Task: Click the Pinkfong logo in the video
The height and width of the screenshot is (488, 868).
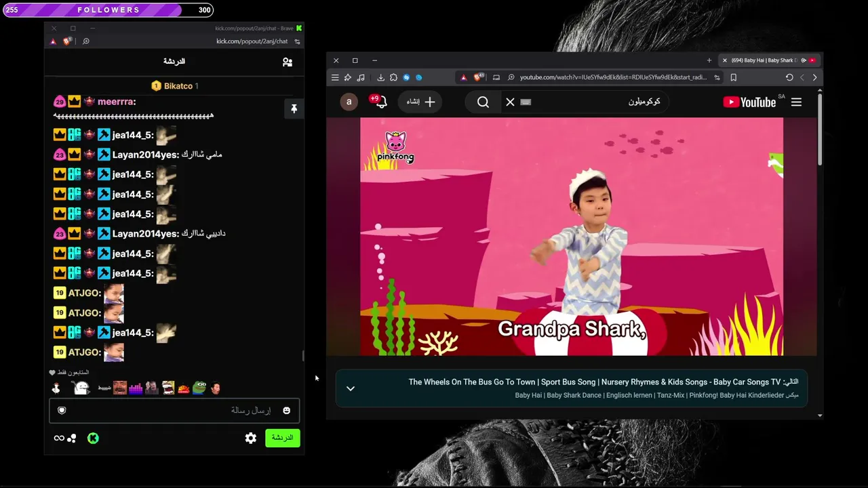Action: pos(395,148)
